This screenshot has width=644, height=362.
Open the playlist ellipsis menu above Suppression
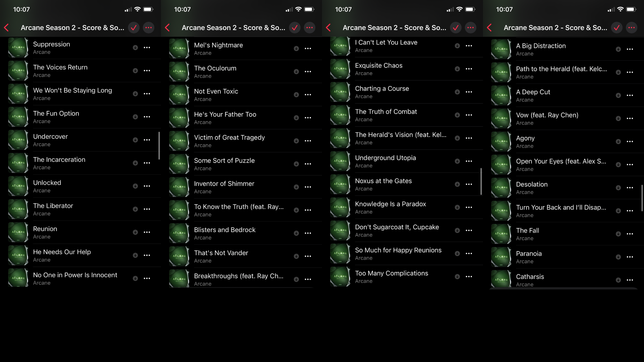[149, 27]
